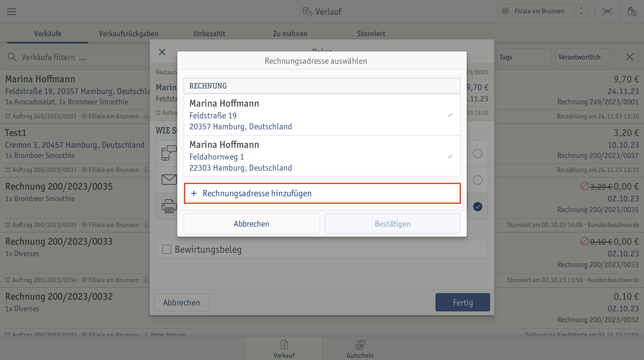Open Gutschein icon in bottom bar
This screenshot has width=644, height=360.
click(360, 349)
